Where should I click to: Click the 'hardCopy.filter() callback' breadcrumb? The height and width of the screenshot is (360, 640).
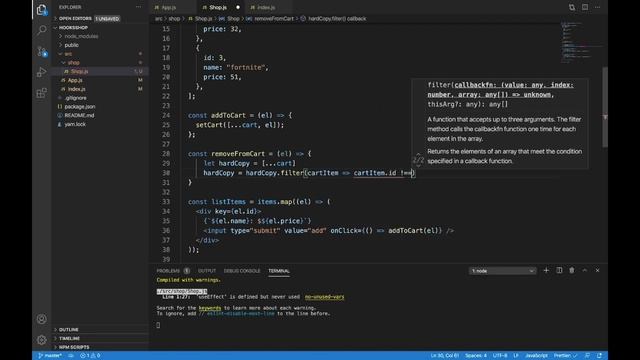[337, 19]
